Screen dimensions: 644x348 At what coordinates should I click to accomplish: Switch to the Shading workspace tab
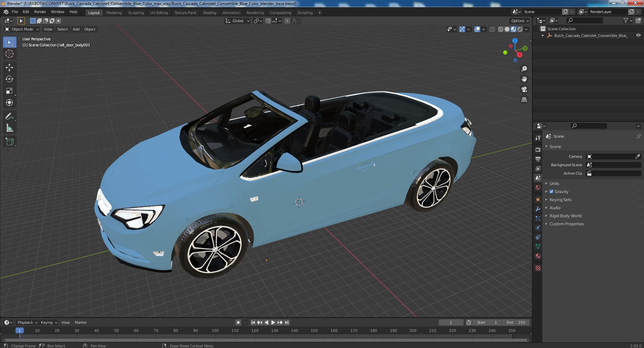209,12
